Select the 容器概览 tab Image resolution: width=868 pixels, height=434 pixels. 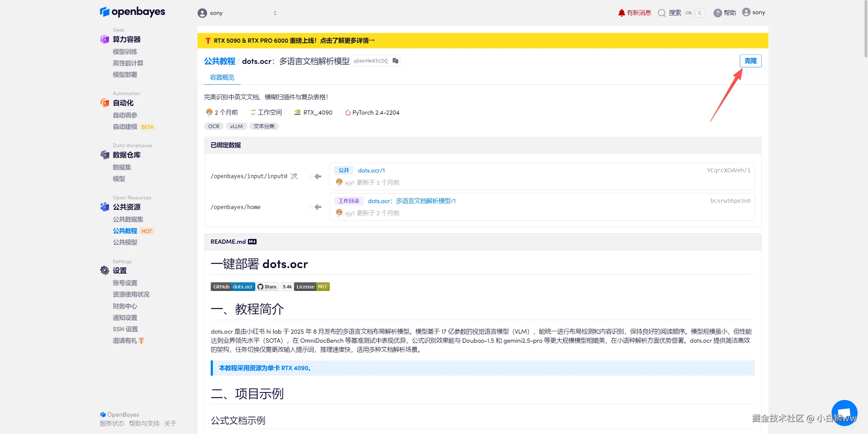click(x=222, y=77)
